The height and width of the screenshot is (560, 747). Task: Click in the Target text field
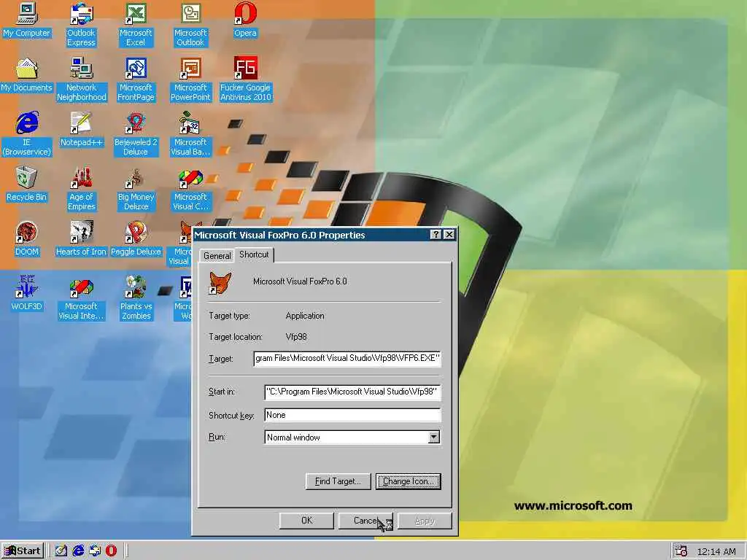point(347,358)
